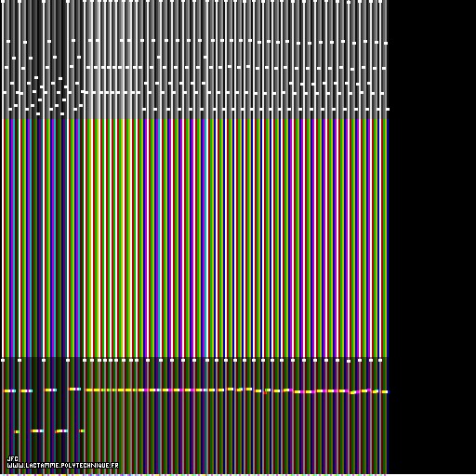Image resolution: width=476 pixels, height=476 pixels.
Task: Click the long yellow-magenta horizontal line in the dark band
Action: (x=195, y=390)
